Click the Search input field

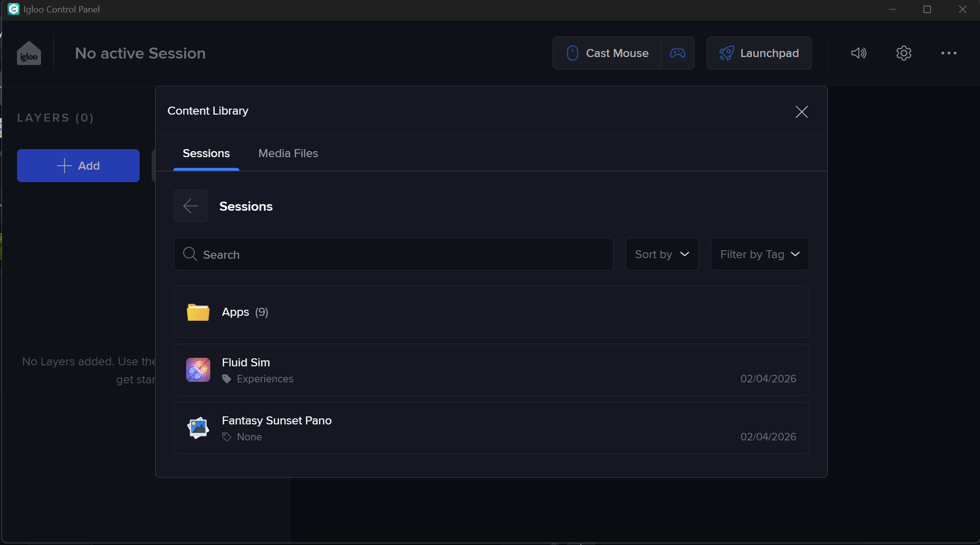393,254
